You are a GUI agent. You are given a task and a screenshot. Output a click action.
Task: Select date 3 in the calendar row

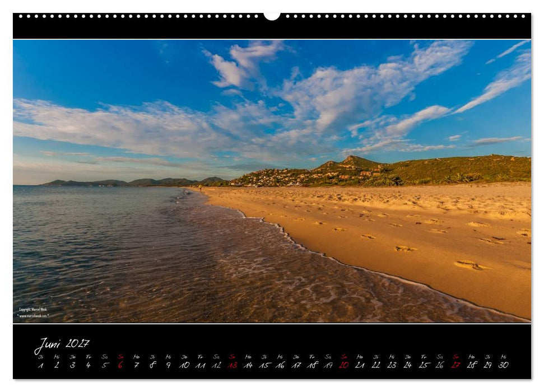pyautogui.click(x=72, y=365)
